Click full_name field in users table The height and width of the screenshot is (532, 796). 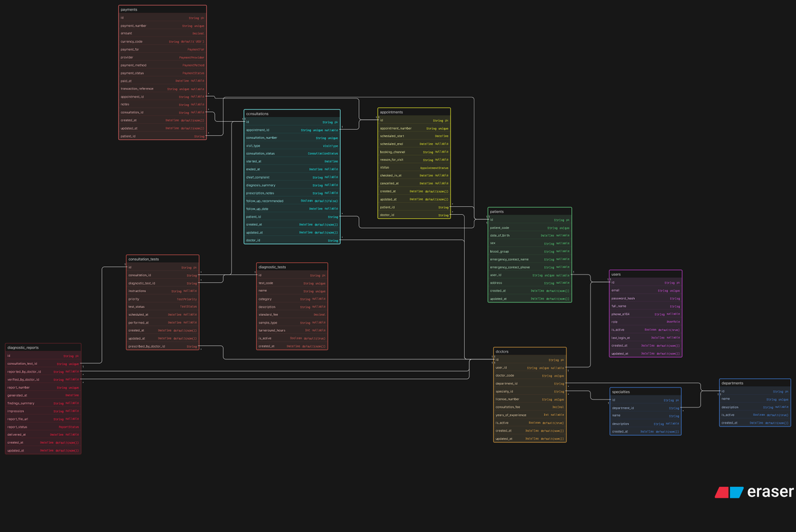645,306
